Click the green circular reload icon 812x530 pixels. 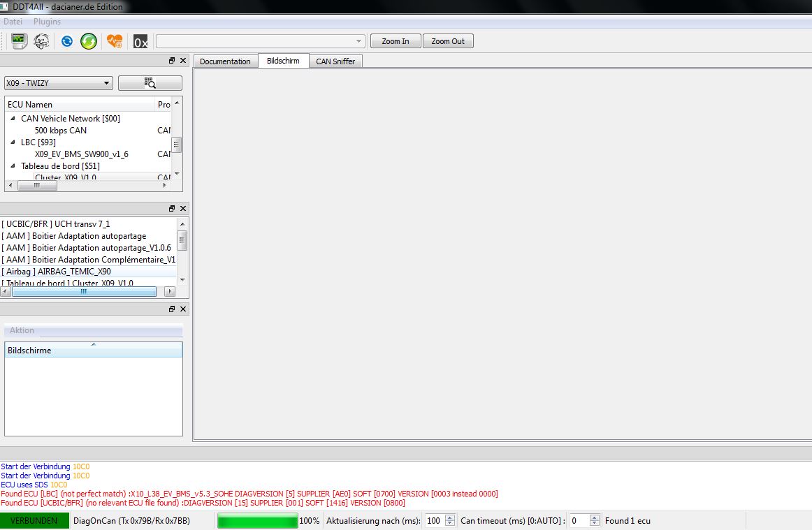coord(89,41)
